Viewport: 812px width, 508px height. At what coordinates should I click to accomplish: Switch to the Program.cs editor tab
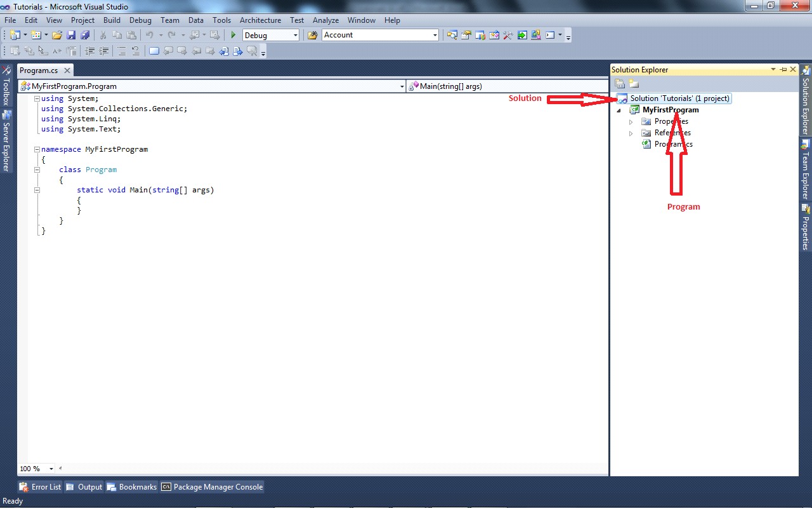[x=39, y=70]
